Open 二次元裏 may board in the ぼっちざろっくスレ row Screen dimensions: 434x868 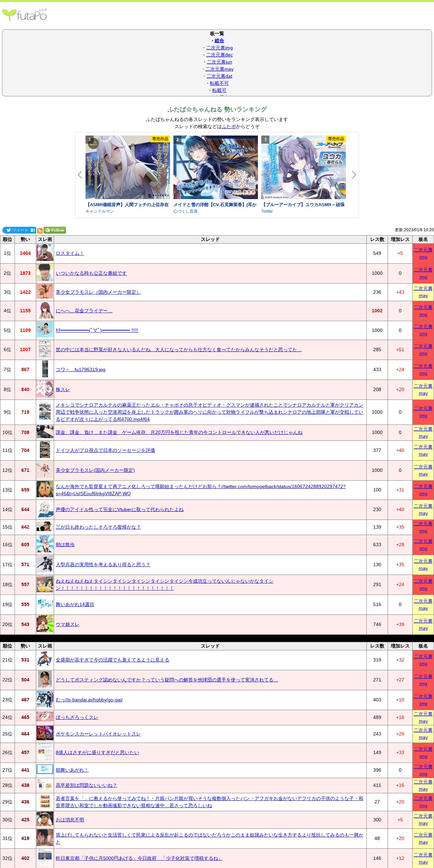pyautogui.click(x=423, y=717)
